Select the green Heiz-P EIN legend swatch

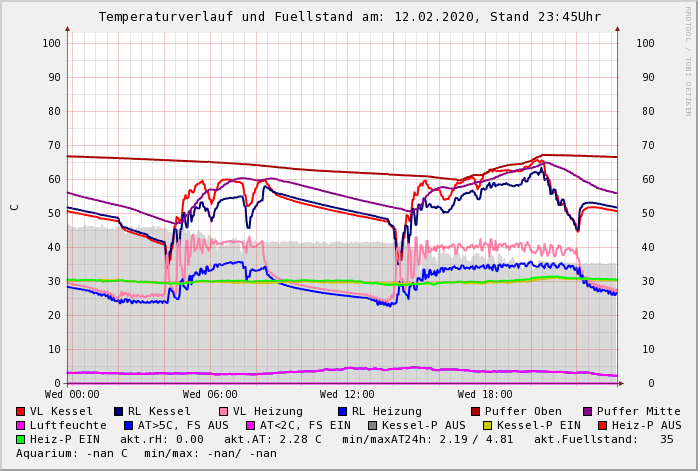[21, 439]
